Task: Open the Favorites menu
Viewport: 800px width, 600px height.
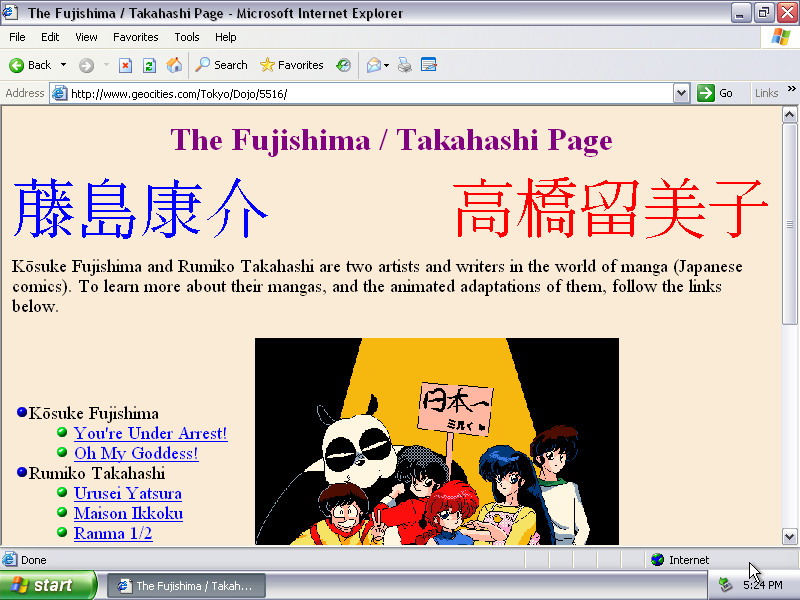Action: click(x=136, y=37)
